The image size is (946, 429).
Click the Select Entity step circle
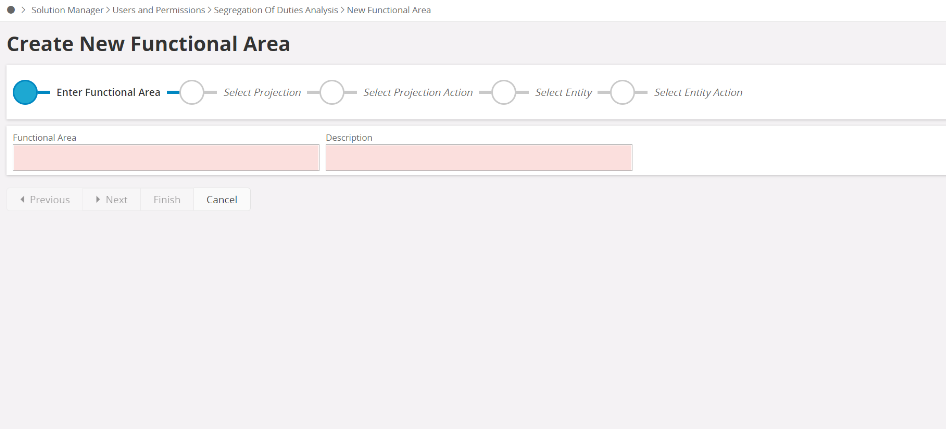(503, 92)
